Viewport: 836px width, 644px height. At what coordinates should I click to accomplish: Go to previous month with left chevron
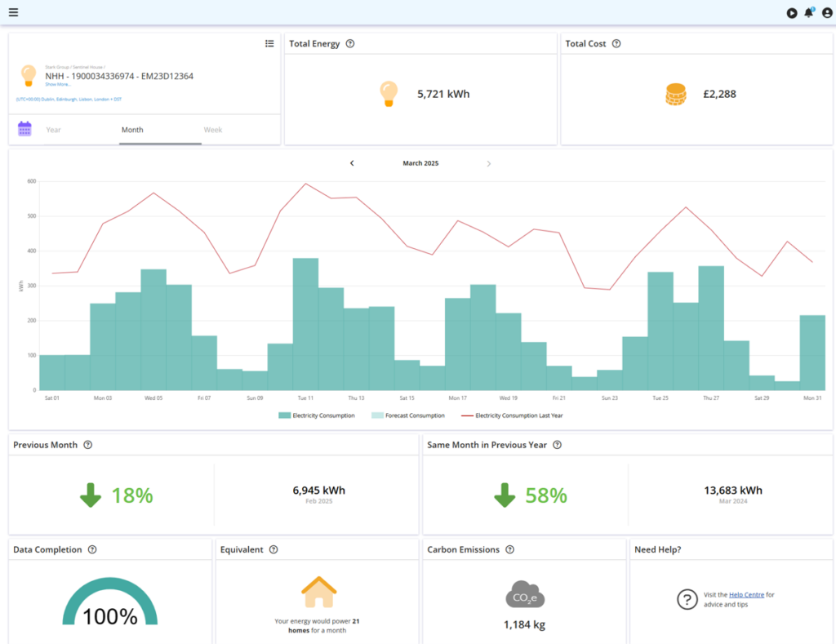[352, 163]
